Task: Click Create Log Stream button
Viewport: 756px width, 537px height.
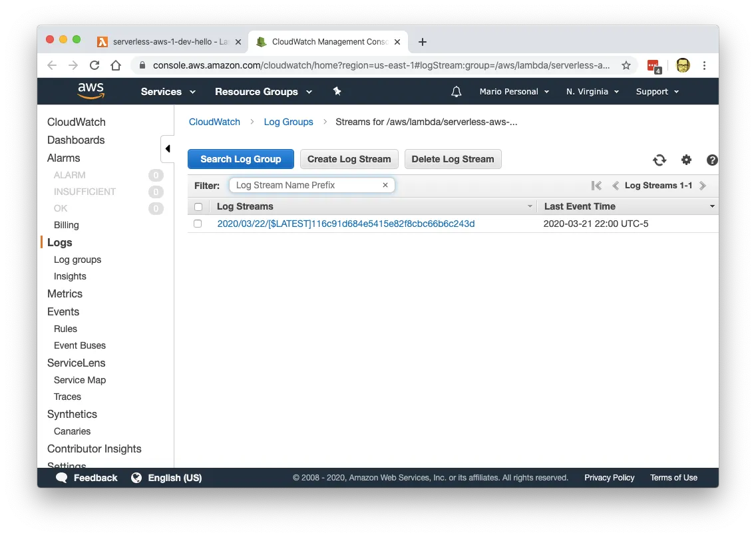Action: pyautogui.click(x=349, y=159)
